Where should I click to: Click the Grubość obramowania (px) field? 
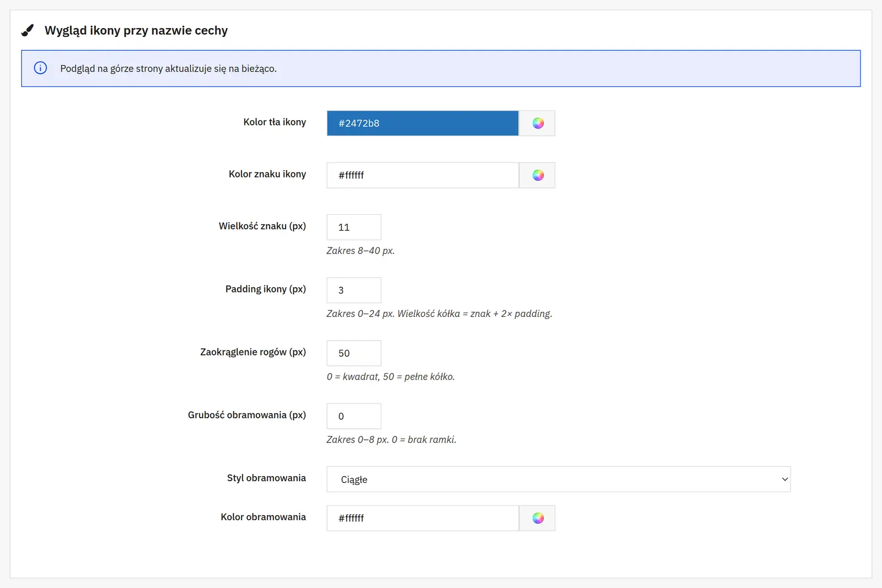pos(354,416)
